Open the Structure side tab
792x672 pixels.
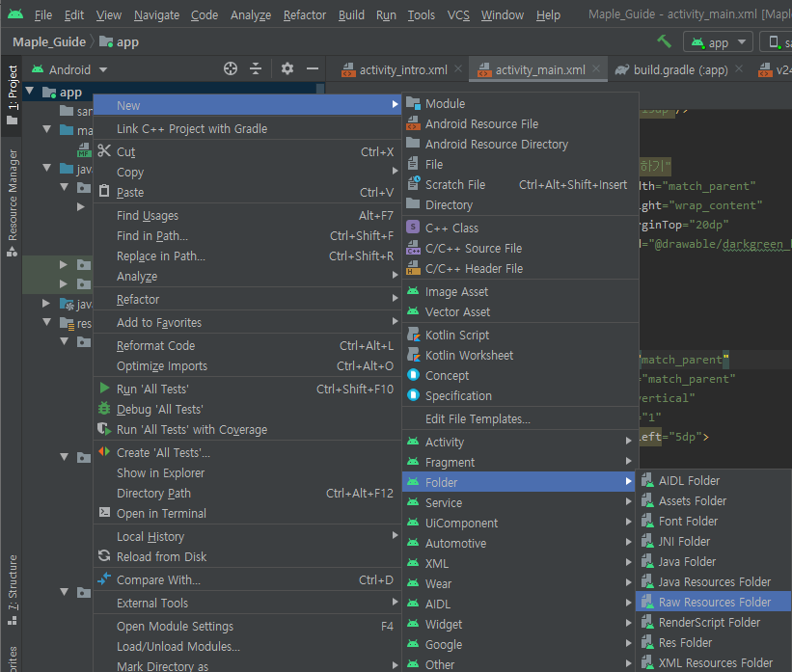click(x=13, y=589)
